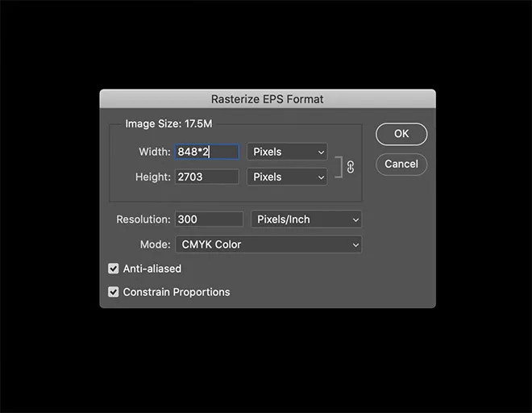
Task: Click the Image Size 17.5M label
Action: point(168,123)
